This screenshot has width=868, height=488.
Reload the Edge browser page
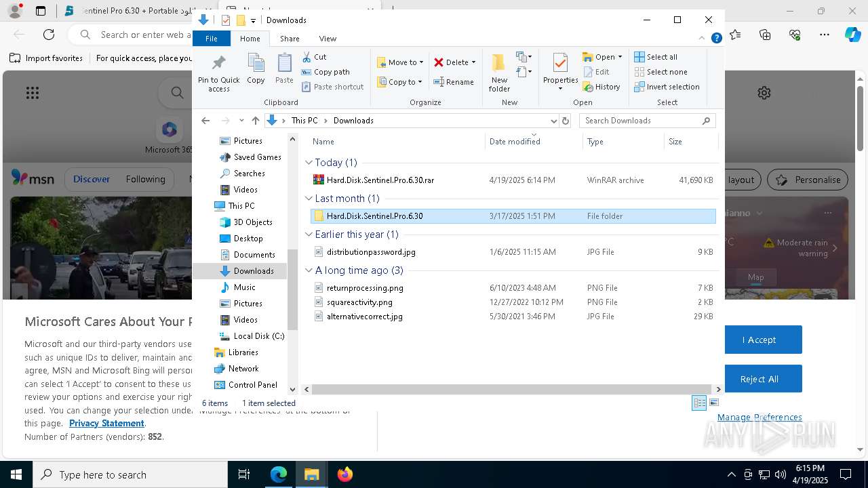pos(49,35)
